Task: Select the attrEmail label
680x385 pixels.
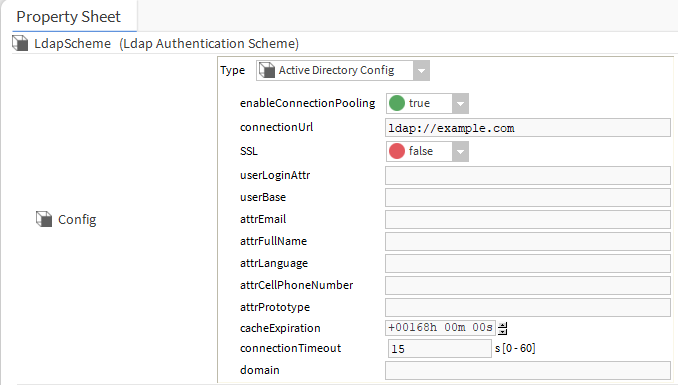Action: coord(263,219)
